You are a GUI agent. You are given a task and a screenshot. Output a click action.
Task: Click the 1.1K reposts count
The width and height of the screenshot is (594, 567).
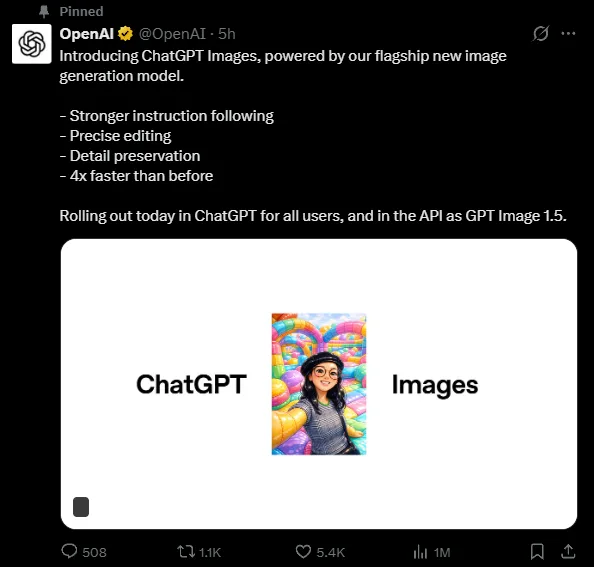point(210,552)
